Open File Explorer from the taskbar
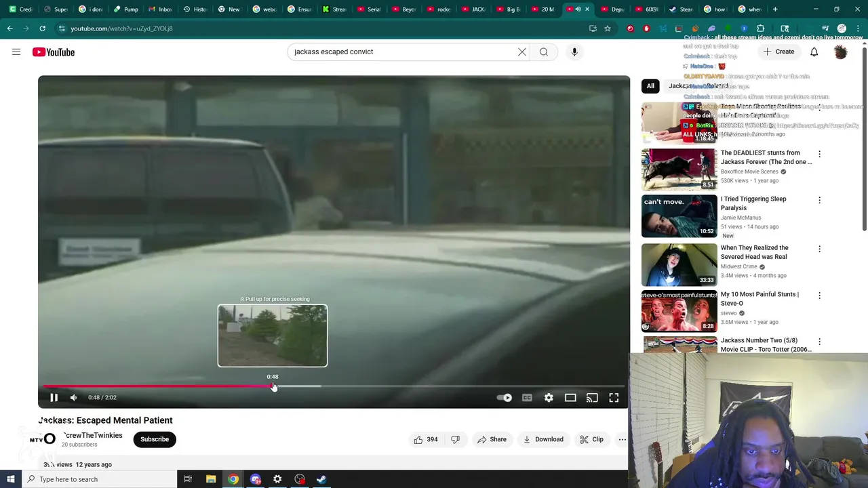 [x=211, y=479]
